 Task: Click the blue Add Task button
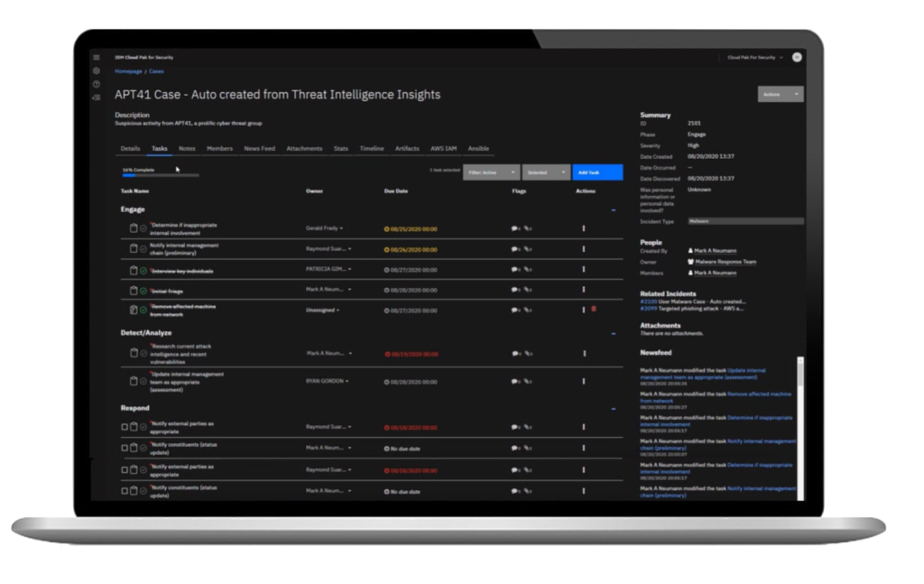click(597, 172)
